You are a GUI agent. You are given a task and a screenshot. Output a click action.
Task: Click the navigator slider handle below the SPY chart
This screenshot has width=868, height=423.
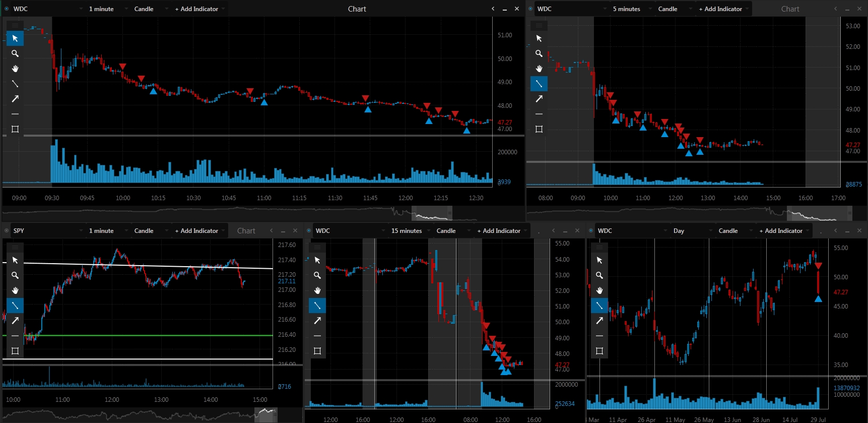(x=265, y=415)
